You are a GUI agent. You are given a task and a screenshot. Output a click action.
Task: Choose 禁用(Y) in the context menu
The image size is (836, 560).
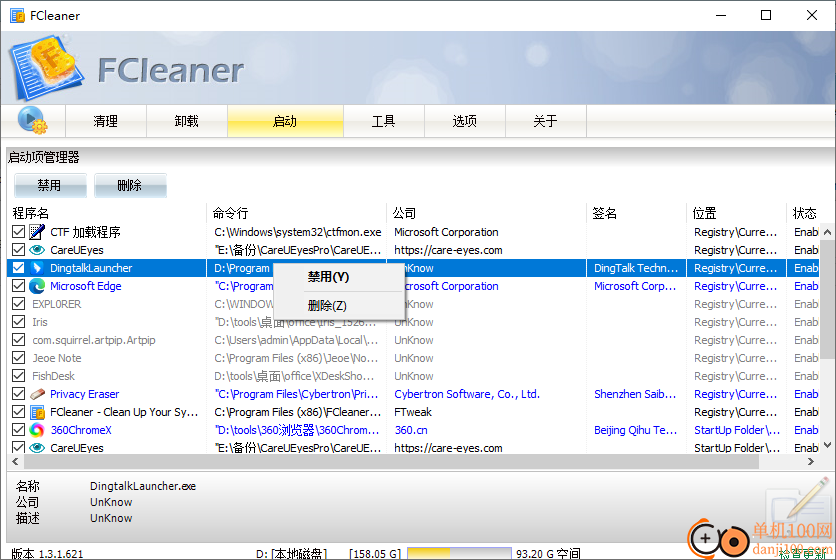[338, 277]
